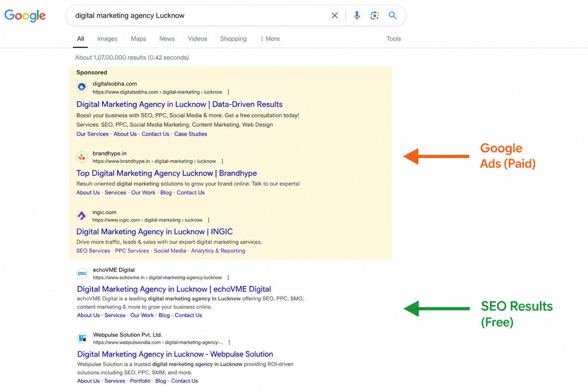
Task: Click the ingic.com favicon
Action: pos(82,216)
